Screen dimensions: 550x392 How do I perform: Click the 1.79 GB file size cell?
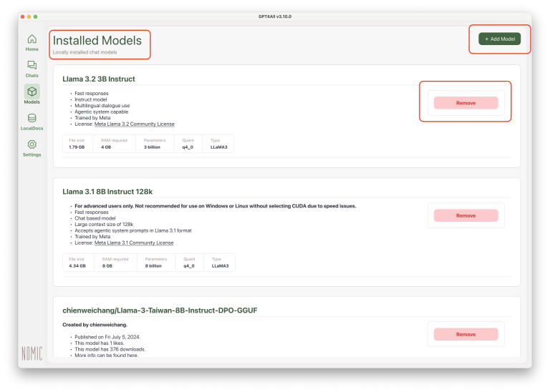coord(77,146)
